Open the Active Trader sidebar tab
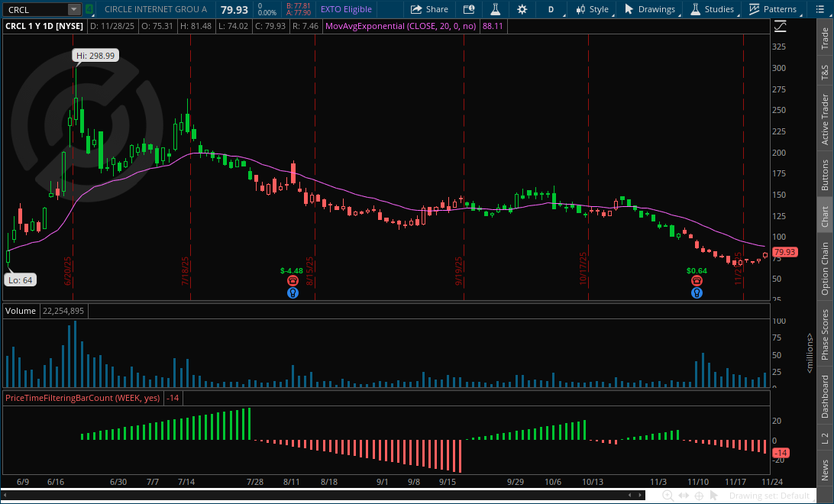Screen dimensions: 834x504 (825, 119)
